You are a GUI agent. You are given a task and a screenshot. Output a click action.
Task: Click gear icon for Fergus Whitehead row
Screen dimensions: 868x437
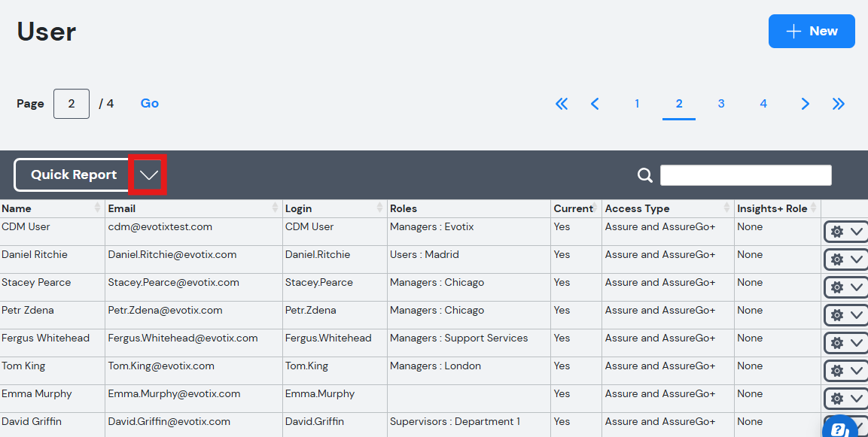tap(837, 342)
